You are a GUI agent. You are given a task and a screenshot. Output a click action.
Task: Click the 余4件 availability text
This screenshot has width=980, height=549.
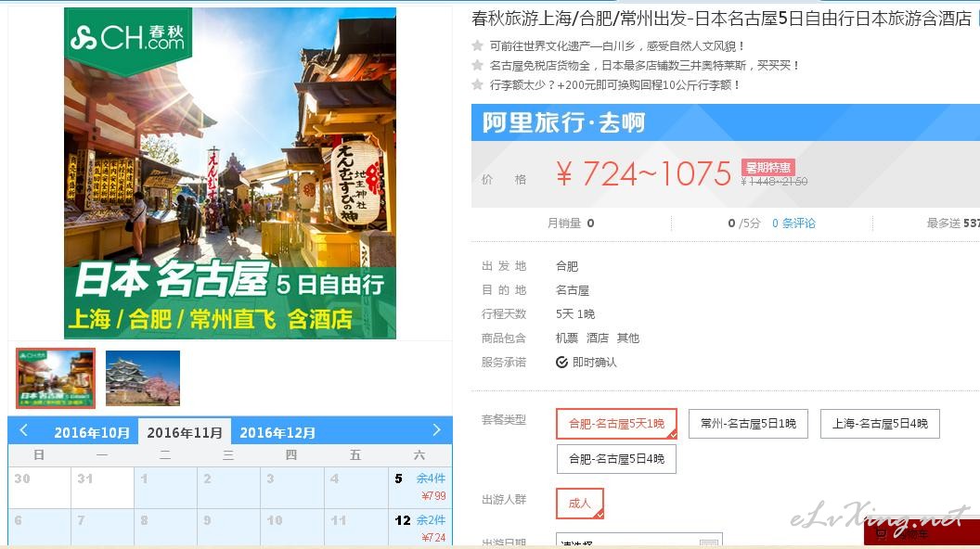(432, 479)
